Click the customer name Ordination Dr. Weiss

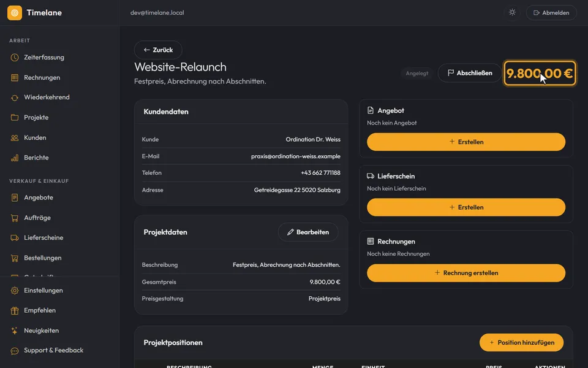313,139
